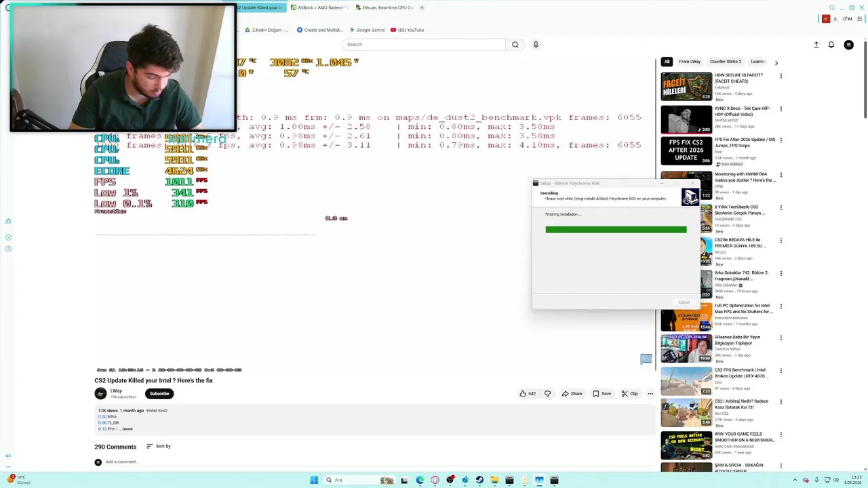
Task: Open the YouTube account avatar menu
Action: click(848, 45)
